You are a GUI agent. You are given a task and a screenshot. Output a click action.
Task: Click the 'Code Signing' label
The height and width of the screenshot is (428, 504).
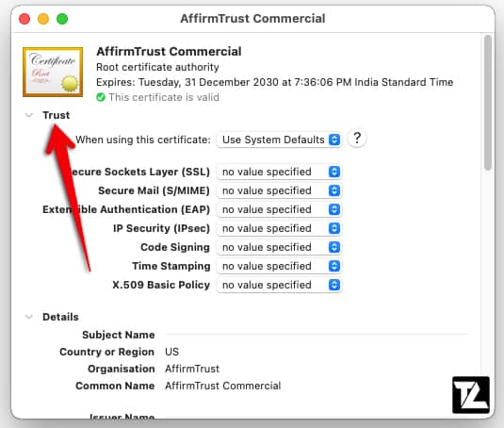click(x=175, y=247)
